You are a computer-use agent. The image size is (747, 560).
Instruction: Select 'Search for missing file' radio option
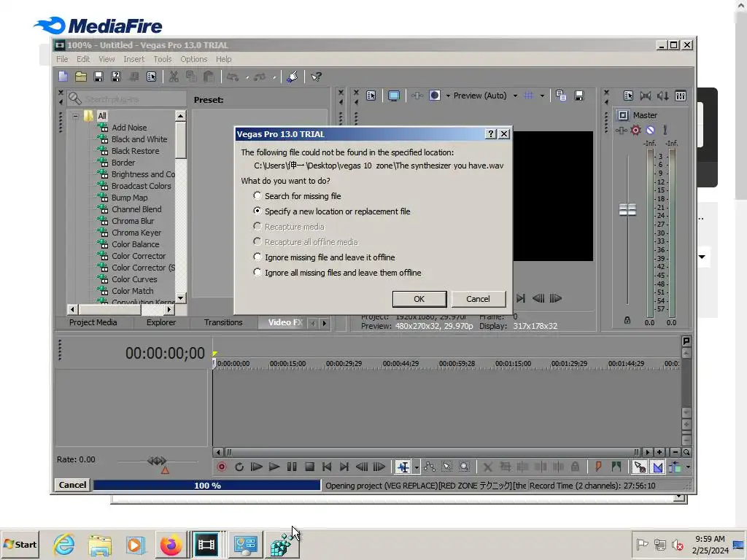[258, 195]
